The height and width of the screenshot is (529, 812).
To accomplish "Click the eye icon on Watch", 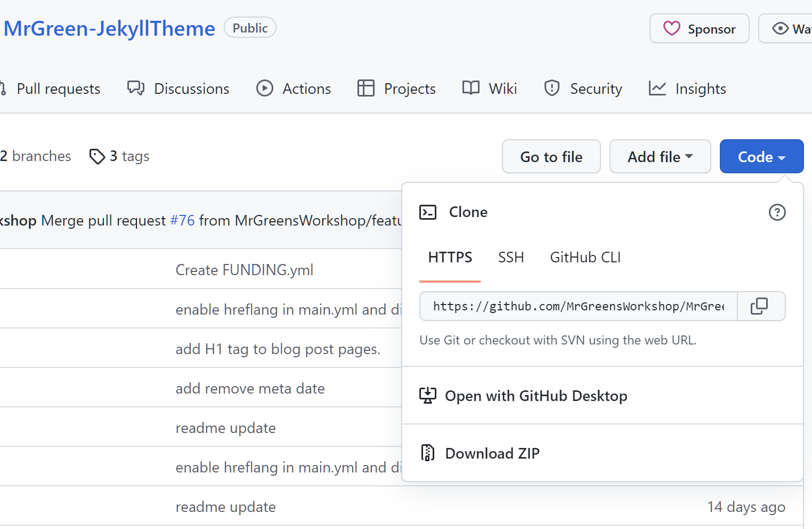I will point(780,28).
